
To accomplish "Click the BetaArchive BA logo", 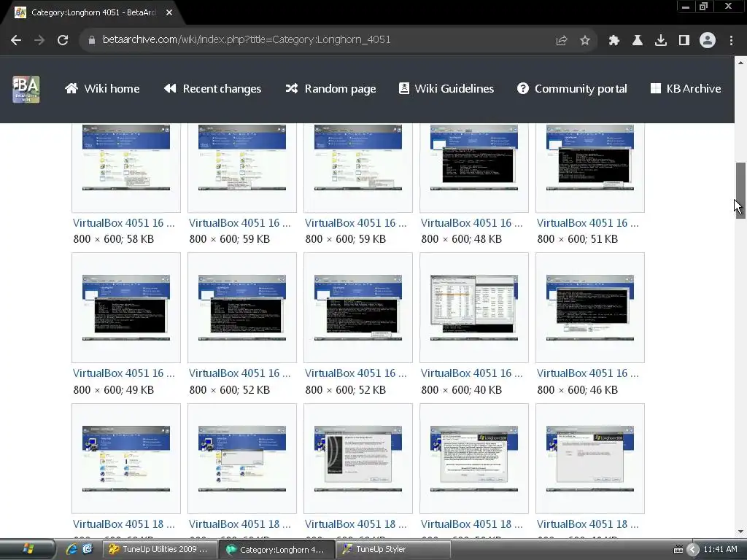I will (x=26, y=89).
